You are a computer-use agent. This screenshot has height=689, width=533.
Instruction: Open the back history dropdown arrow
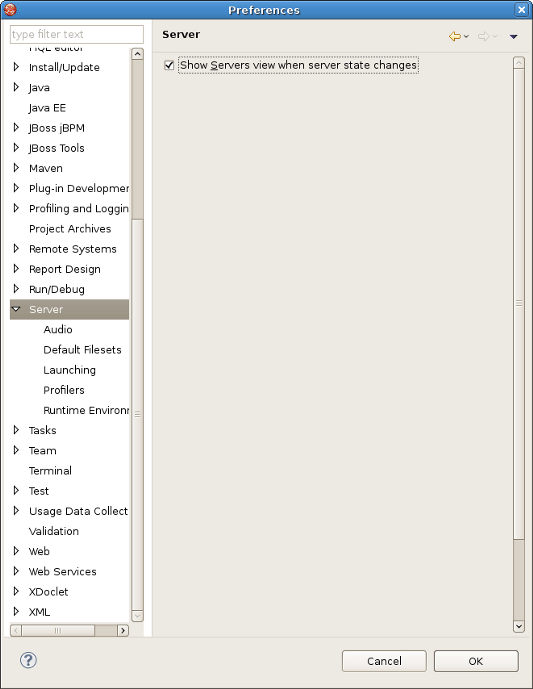(466, 36)
